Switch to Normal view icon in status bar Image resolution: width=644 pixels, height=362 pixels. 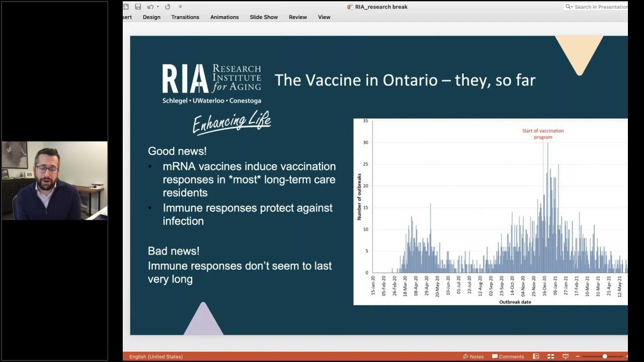click(536, 356)
